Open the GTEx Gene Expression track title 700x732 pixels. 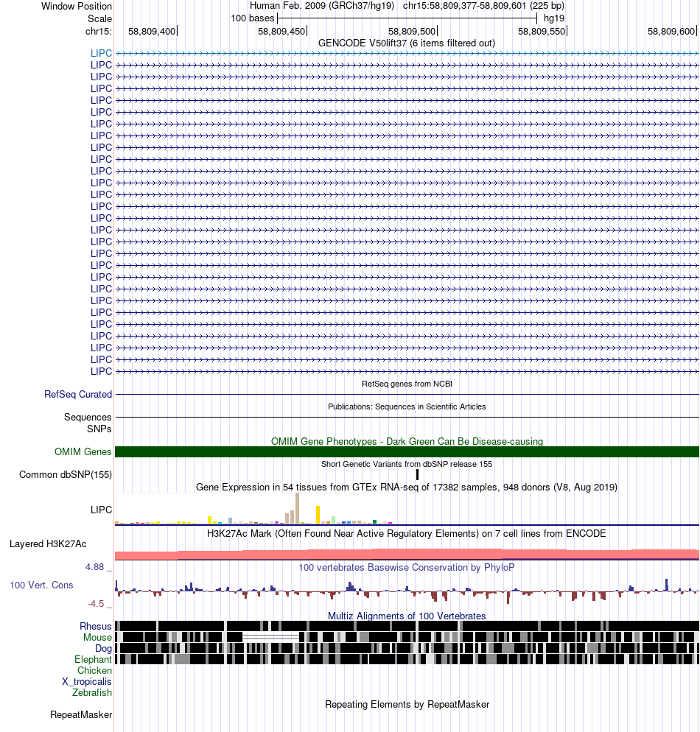click(407, 487)
